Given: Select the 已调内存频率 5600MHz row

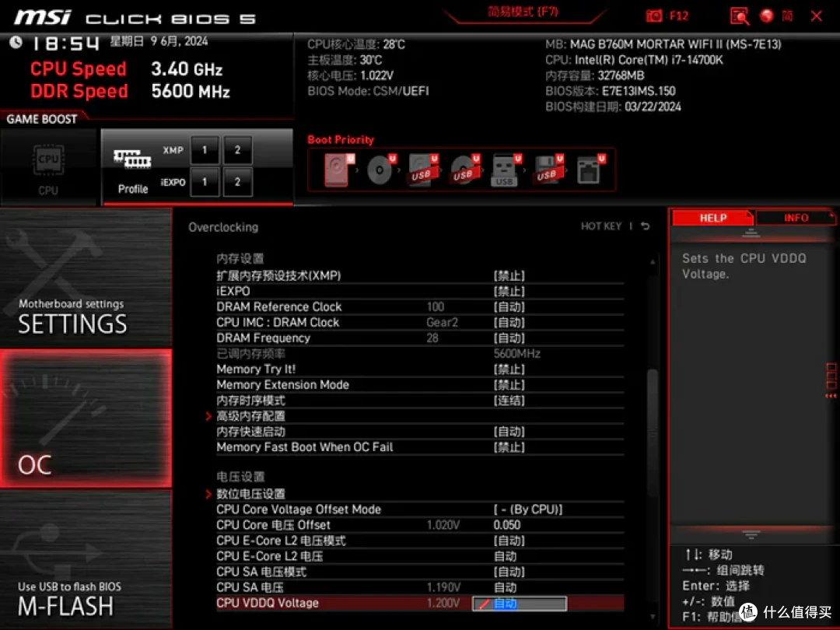Looking at the screenshot, I should [x=420, y=354].
